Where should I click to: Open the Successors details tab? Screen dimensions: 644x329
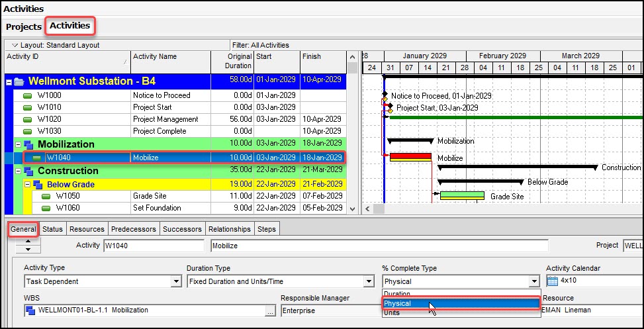point(183,229)
